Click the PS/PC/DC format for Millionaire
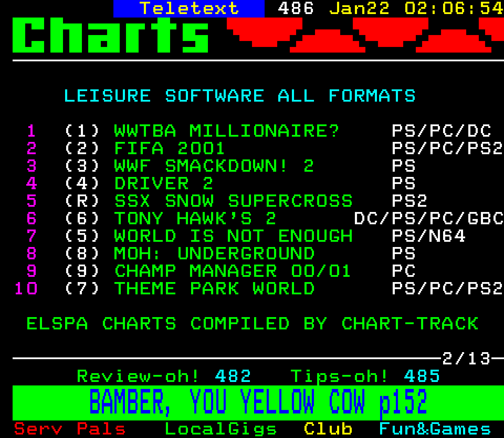The width and height of the screenshot is (504, 438). [441, 131]
